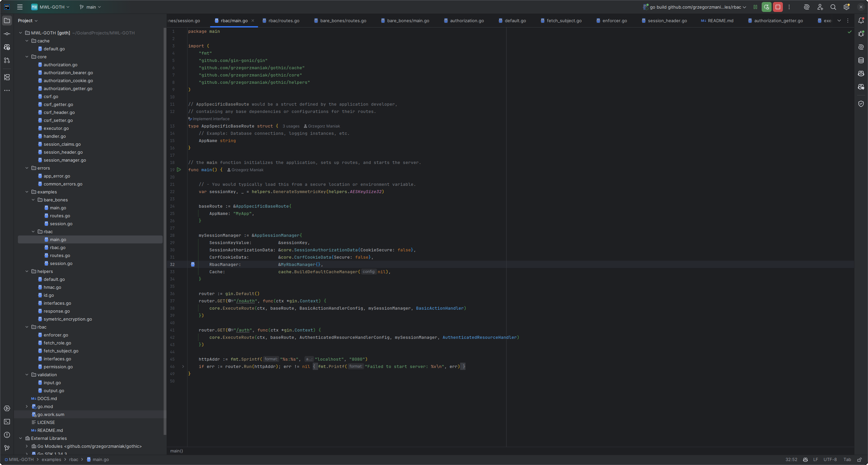This screenshot has width=868, height=465.
Task: Open editor tab options kebab menu
Action: pyautogui.click(x=848, y=21)
